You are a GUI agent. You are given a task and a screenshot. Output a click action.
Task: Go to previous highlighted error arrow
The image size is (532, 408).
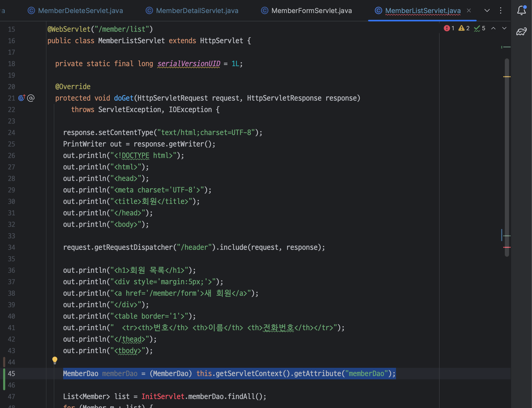493,28
